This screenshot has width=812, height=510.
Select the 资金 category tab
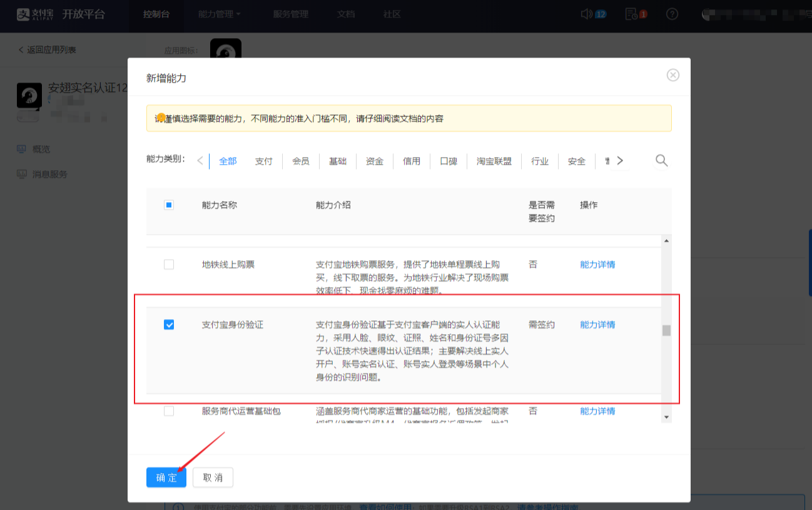click(375, 161)
